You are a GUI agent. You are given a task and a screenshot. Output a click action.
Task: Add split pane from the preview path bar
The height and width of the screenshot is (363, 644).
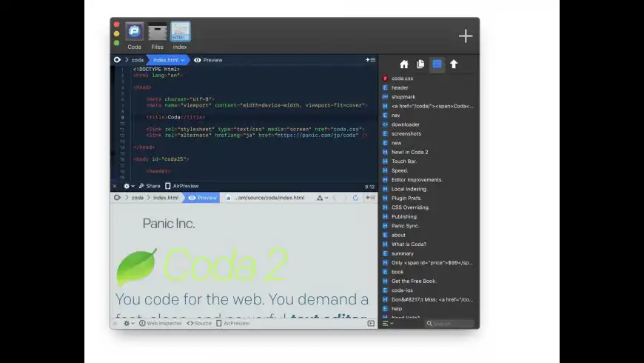pyautogui.click(x=370, y=198)
